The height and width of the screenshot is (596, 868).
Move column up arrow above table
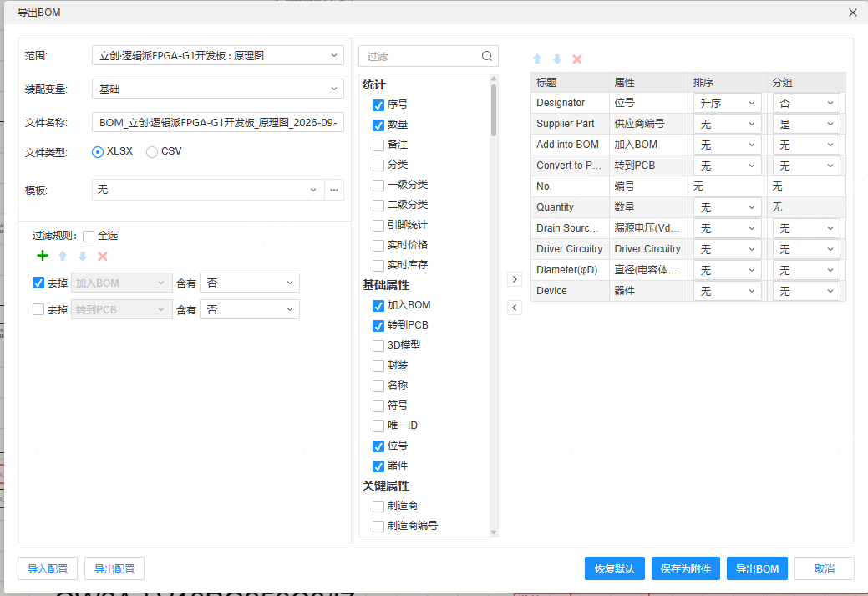pyautogui.click(x=537, y=59)
